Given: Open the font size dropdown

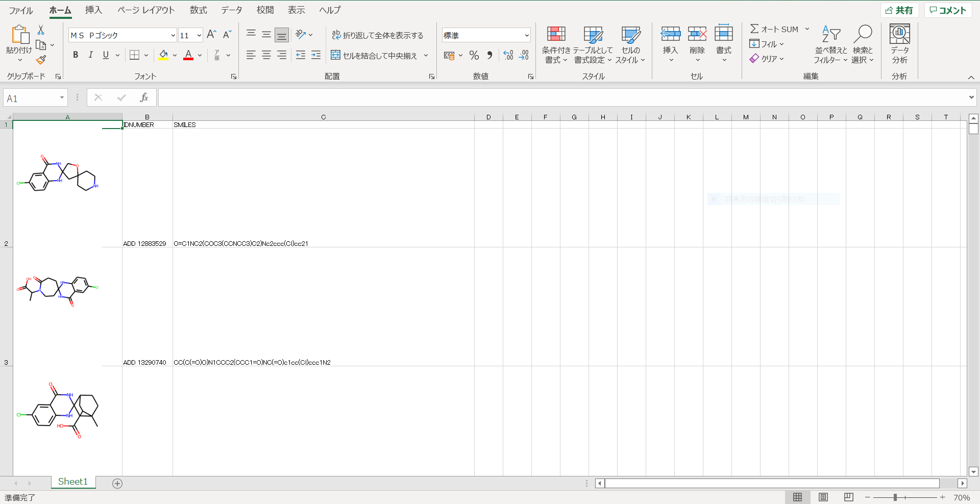Looking at the screenshot, I should 199,35.
